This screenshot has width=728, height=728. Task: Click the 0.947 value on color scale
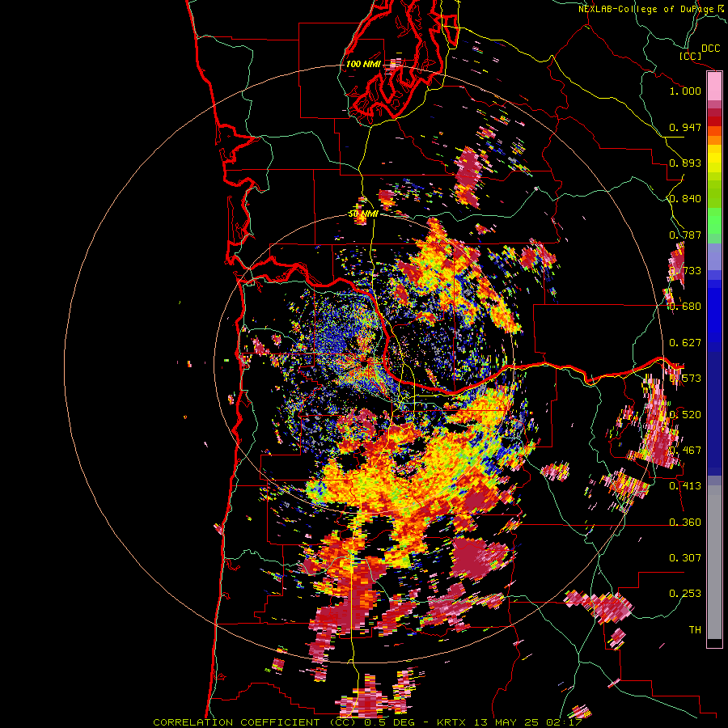[685, 127]
